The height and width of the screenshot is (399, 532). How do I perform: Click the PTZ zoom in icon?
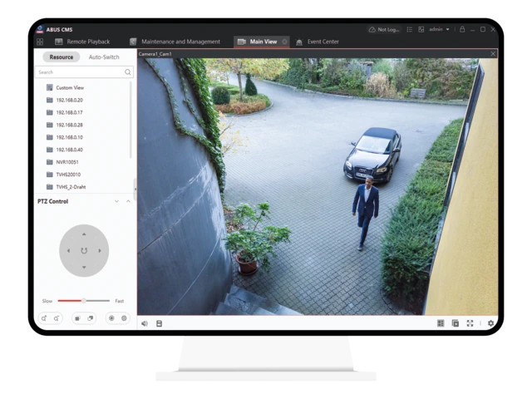point(44,318)
